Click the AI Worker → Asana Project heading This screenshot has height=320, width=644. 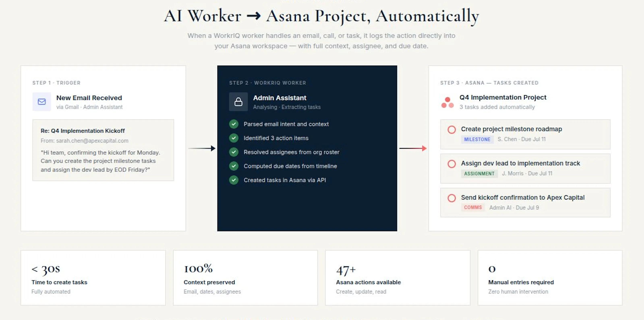pos(322,16)
